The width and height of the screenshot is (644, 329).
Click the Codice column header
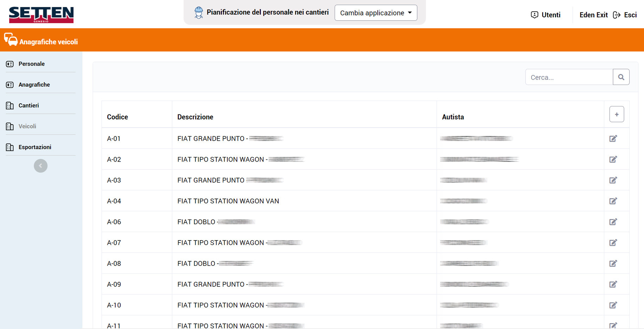[x=117, y=117]
